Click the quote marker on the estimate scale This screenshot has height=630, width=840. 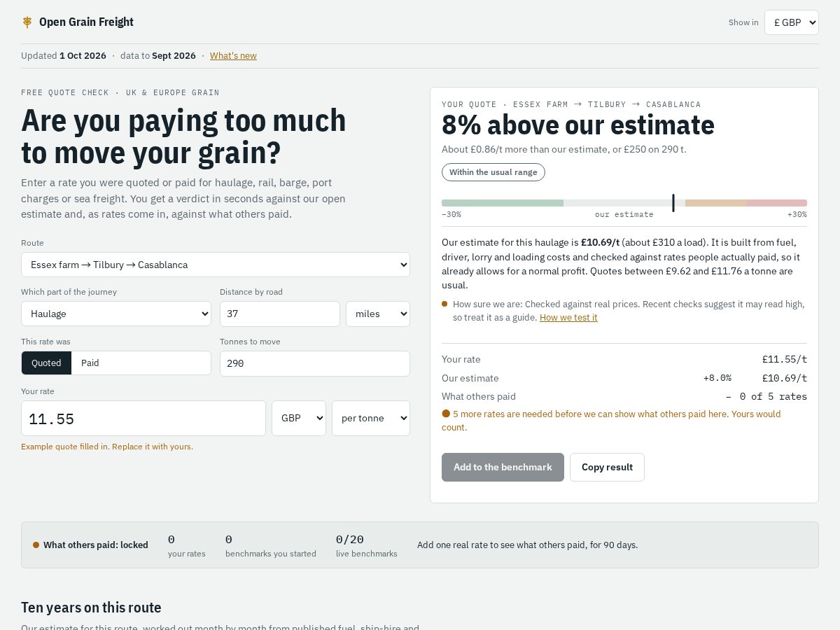[x=673, y=203]
